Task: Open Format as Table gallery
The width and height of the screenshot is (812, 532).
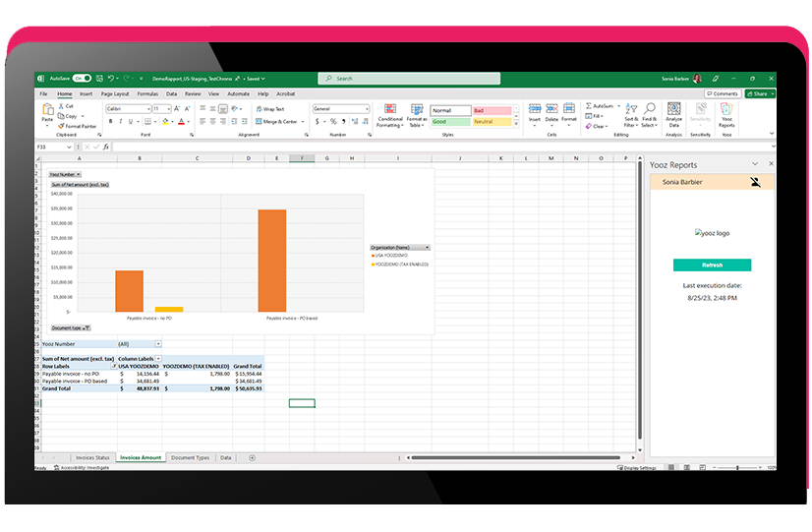Action: click(x=417, y=115)
